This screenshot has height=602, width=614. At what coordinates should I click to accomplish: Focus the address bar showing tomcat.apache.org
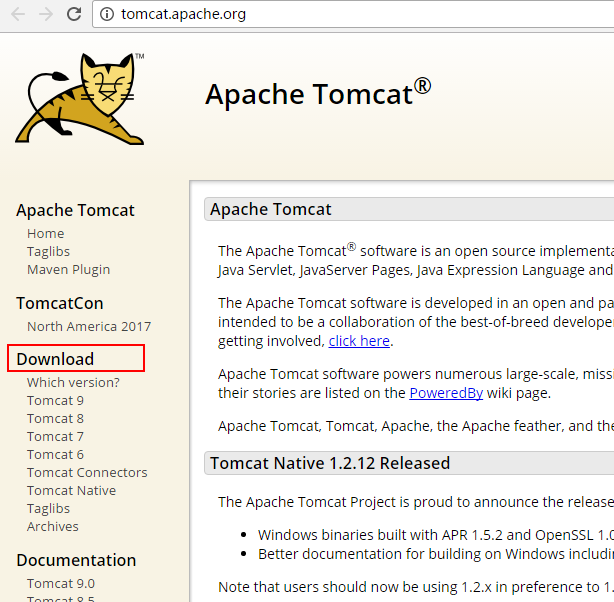(x=352, y=14)
